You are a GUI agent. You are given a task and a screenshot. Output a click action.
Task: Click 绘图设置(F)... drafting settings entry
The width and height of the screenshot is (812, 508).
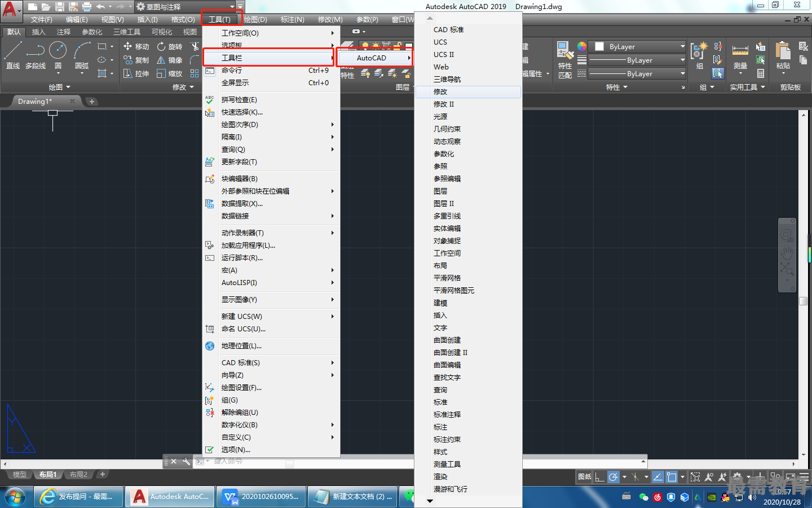point(271,387)
